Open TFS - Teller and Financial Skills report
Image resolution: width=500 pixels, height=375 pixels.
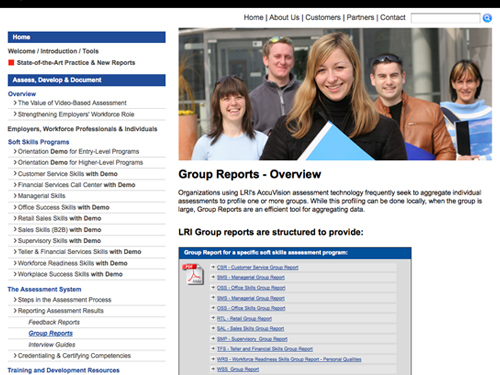(x=265, y=349)
